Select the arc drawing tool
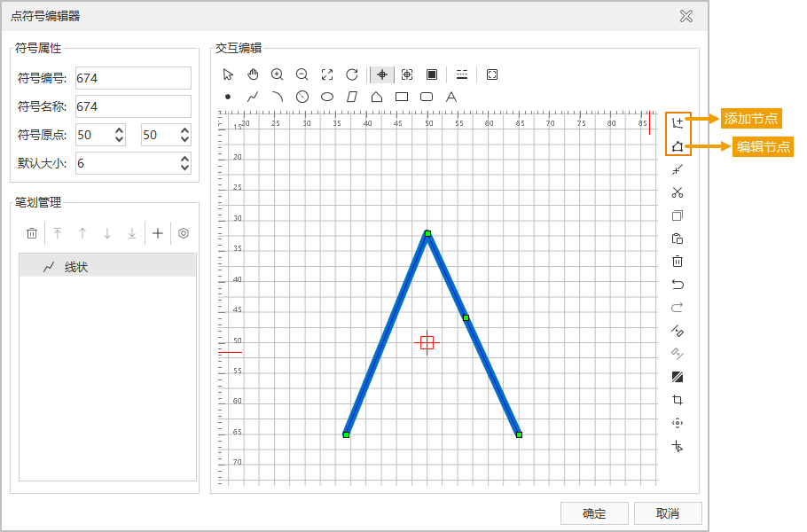807x532 pixels. 278,97
